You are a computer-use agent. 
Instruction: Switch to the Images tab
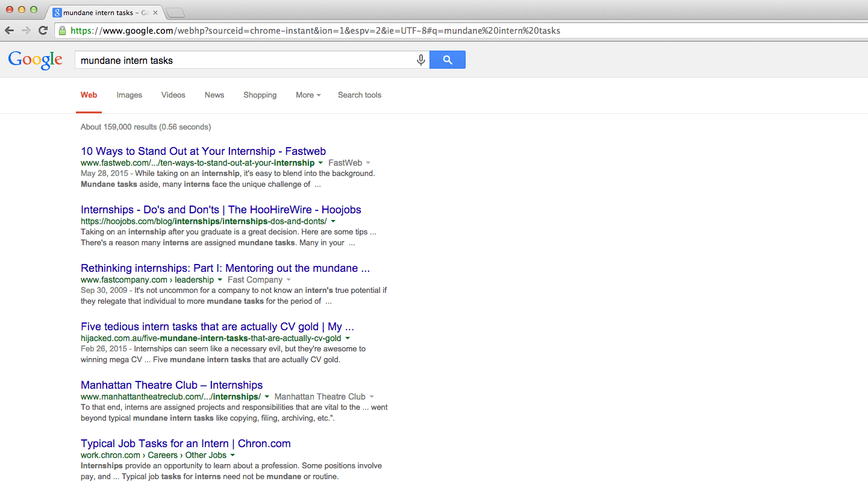point(130,95)
